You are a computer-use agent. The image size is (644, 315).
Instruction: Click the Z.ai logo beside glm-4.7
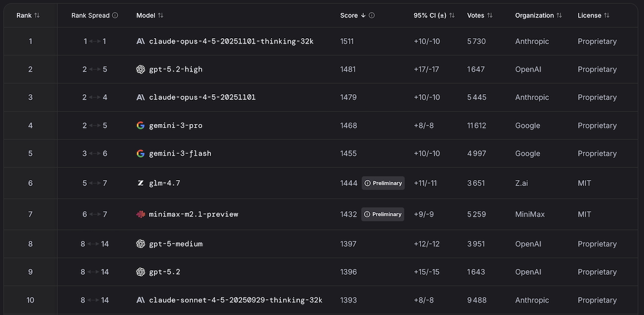(x=141, y=183)
